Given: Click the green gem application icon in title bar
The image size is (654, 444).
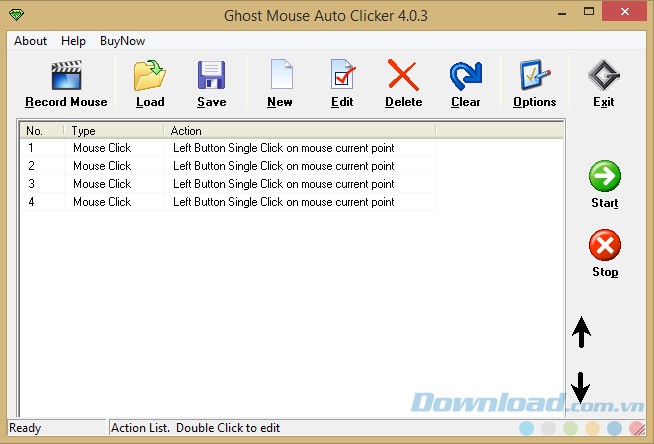Looking at the screenshot, I should pyautogui.click(x=16, y=15).
